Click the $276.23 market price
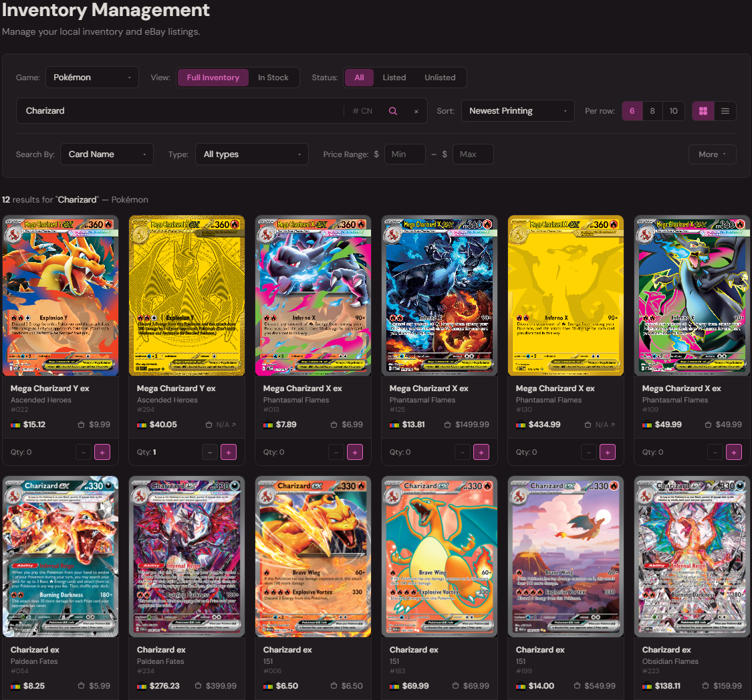752x700 pixels. (164, 685)
